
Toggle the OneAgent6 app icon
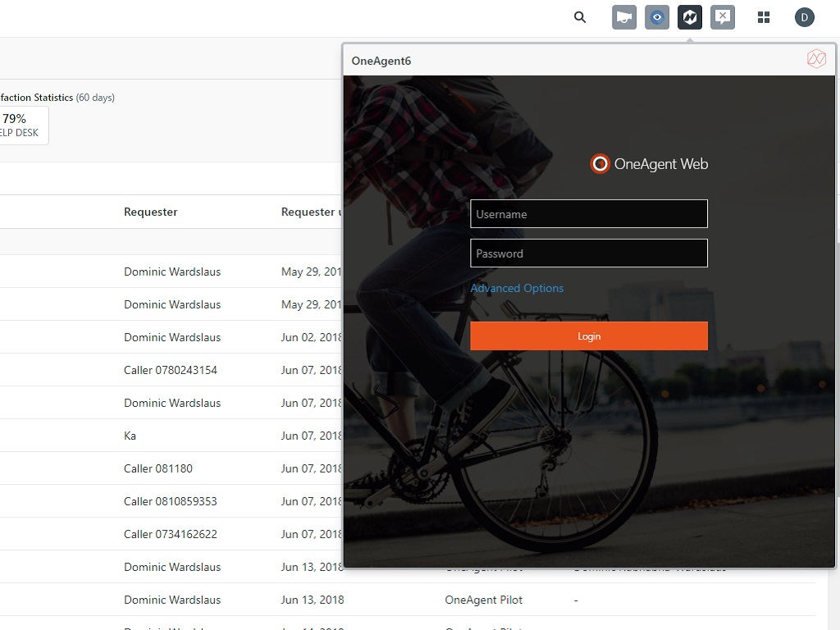690,17
